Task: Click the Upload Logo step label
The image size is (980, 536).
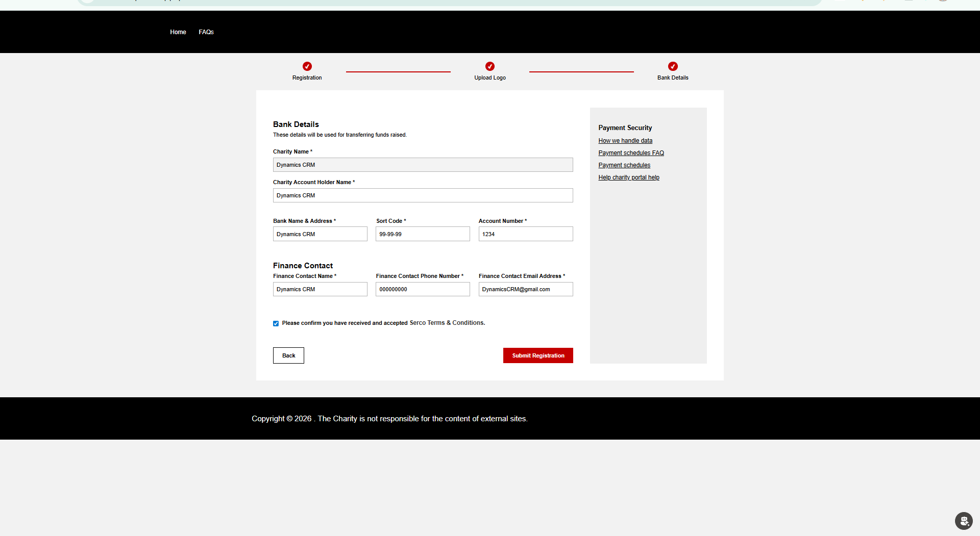Action: (490, 78)
